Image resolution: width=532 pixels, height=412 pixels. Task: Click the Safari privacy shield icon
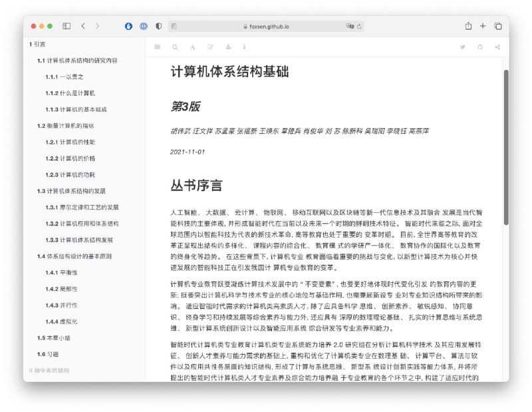(158, 26)
